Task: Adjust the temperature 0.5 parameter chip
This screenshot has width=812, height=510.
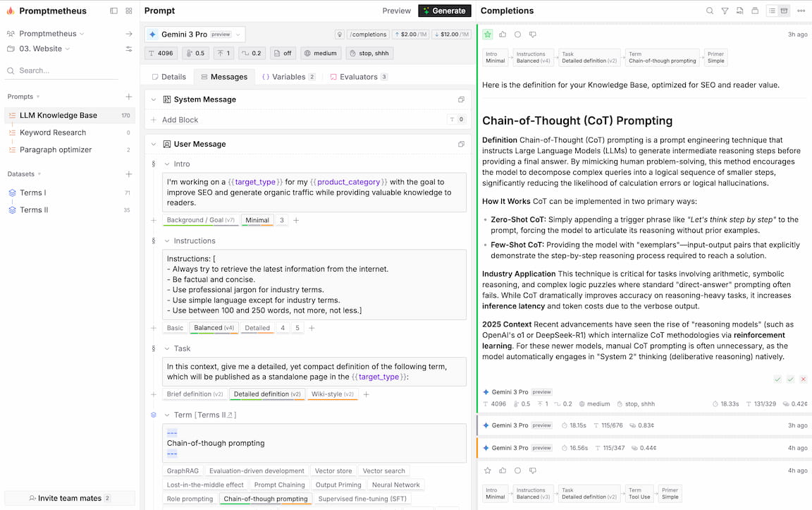Action: (195, 53)
